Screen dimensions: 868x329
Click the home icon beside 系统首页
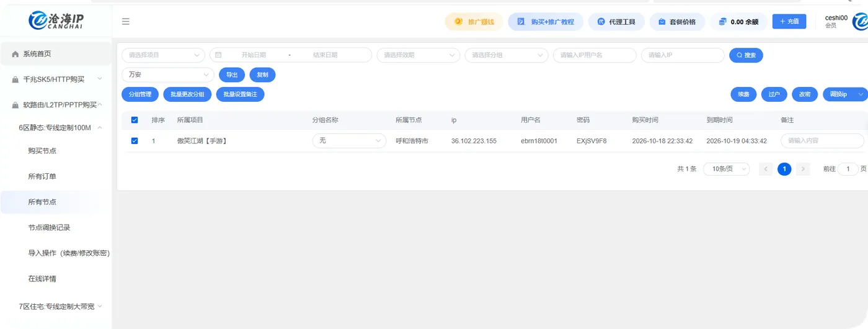pos(15,54)
